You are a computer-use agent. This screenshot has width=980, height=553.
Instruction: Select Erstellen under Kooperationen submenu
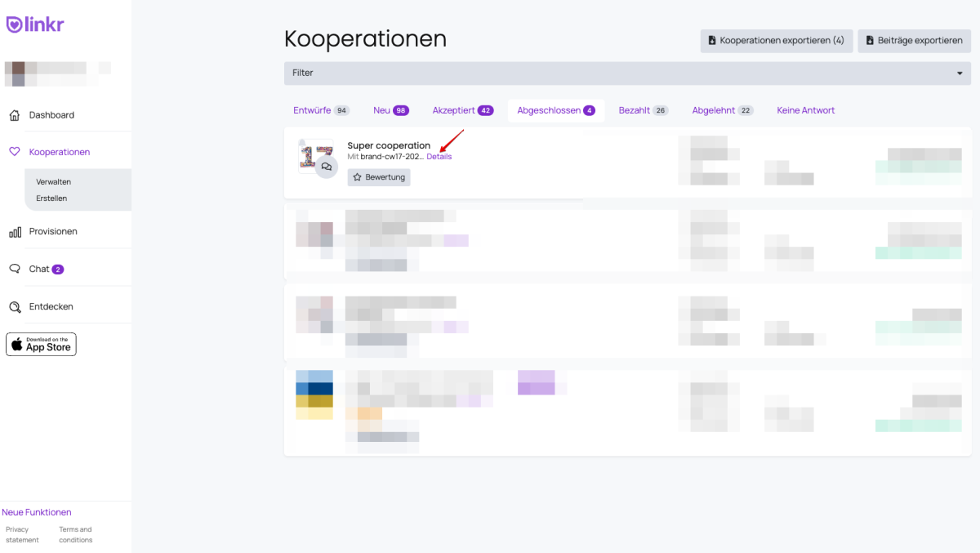pos(51,198)
